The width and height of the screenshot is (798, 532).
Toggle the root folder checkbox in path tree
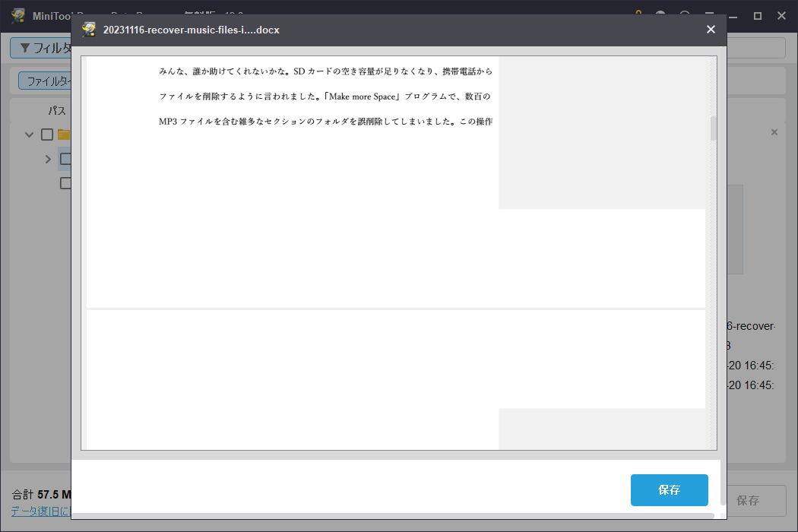(46, 134)
